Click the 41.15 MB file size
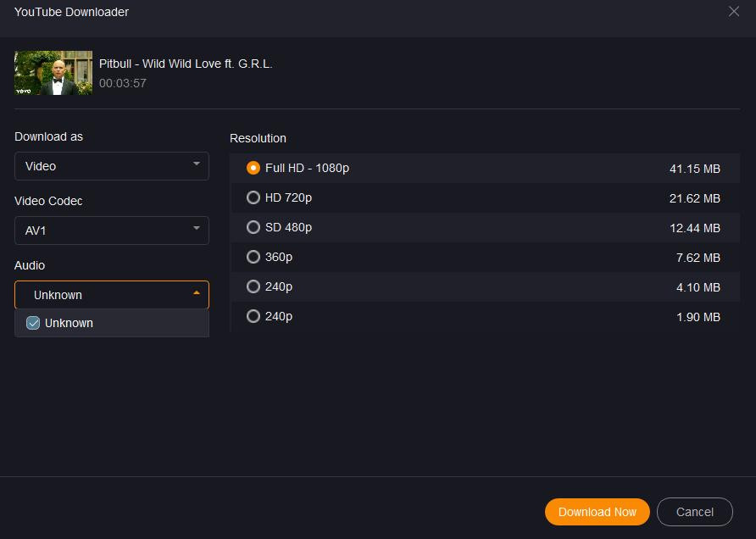 click(694, 169)
